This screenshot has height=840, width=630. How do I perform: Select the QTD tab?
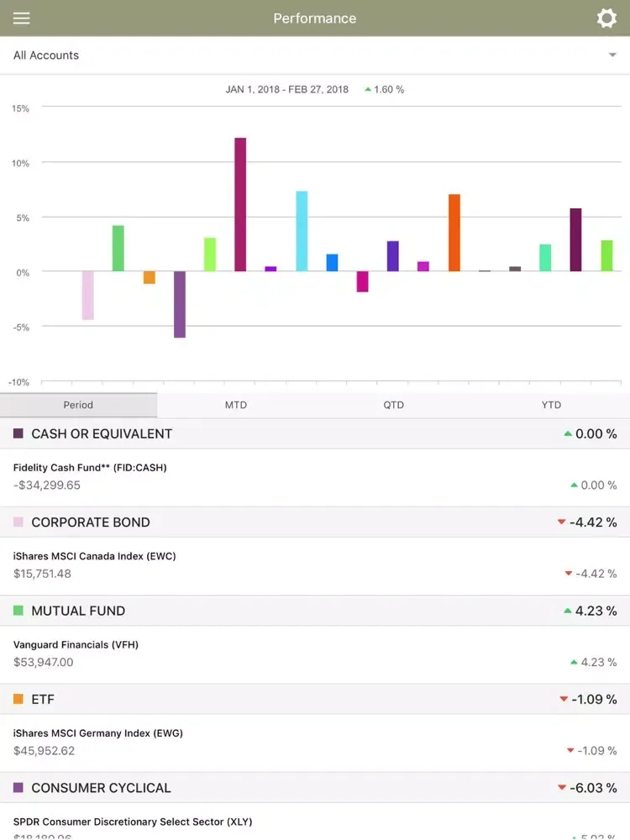393,405
